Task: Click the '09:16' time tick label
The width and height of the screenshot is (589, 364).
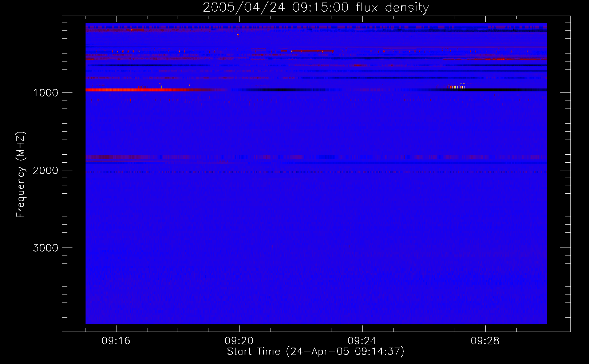Action: pos(116,341)
